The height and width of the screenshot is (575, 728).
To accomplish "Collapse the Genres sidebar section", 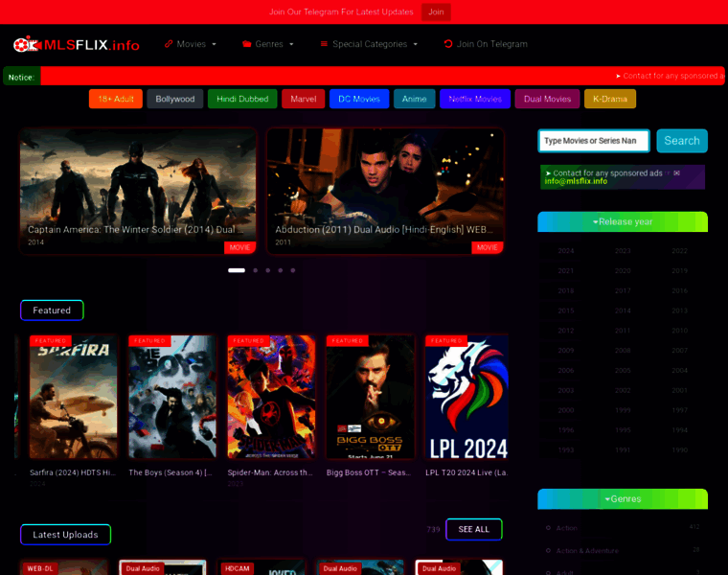I will [x=623, y=499].
